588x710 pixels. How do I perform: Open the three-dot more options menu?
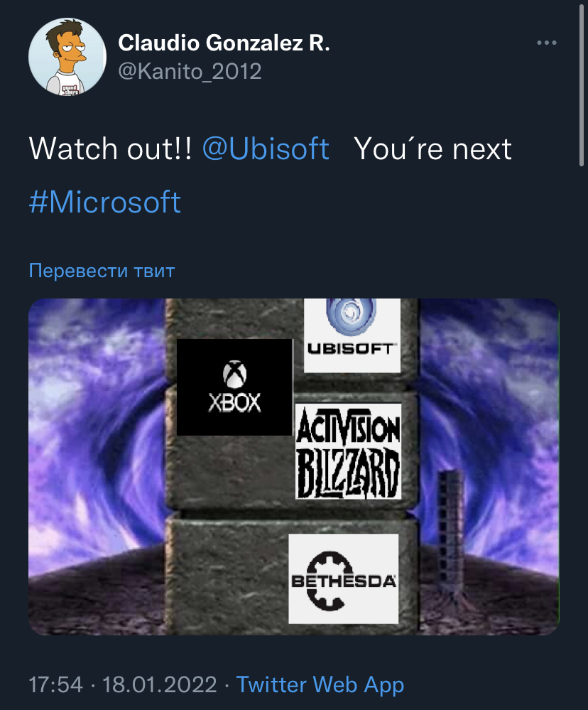coord(546,43)
